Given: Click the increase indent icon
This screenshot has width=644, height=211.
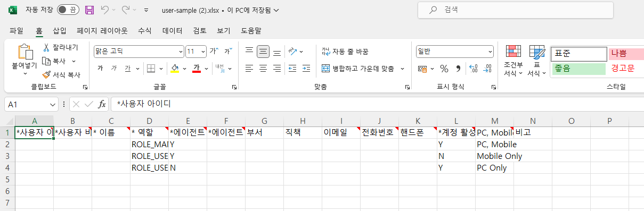Looking at the screenshot, I should [x=306, y=68].
